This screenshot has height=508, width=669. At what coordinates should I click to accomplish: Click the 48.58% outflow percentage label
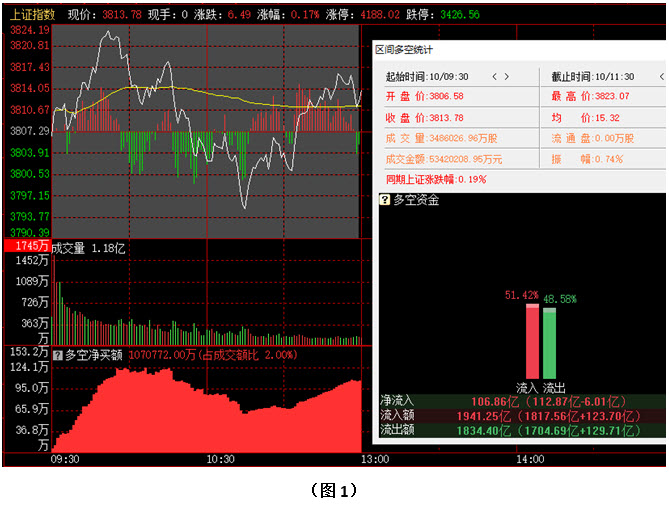click(560, 299)
